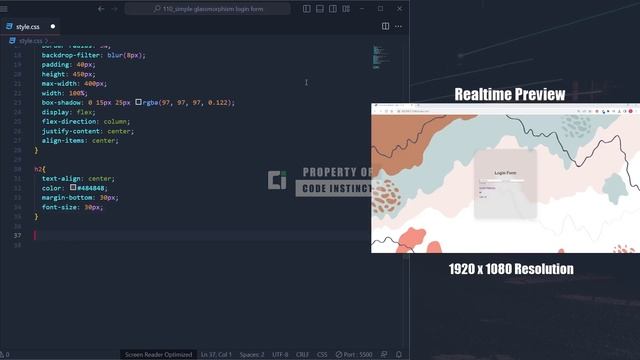
Task: Open the editor More Actions ellipsis
Action: tap(398, 27)
